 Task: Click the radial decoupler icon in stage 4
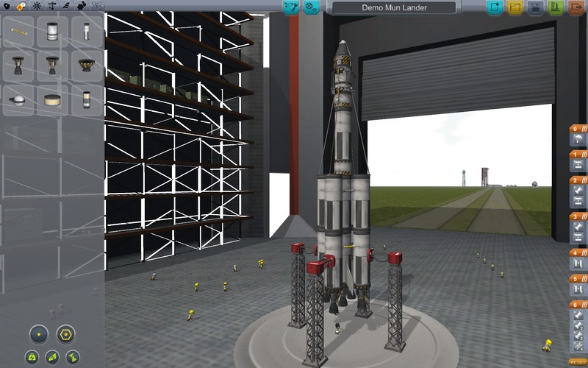(x=578, y=263)
